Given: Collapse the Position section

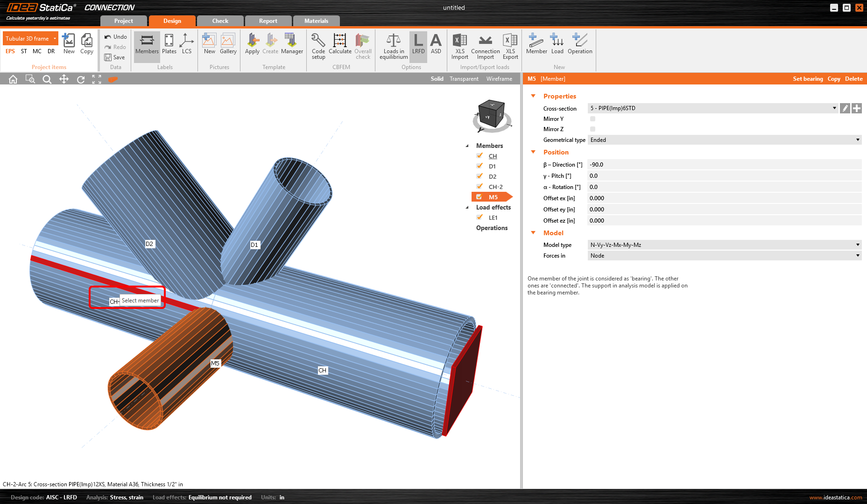Looking at the screenshot, I should (533, 152).
